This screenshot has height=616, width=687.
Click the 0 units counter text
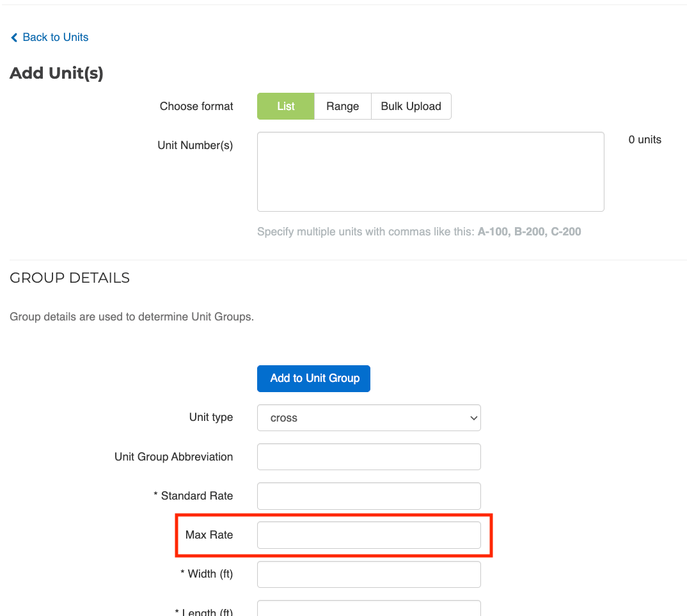pyautogui.click(x=644, y=139)
